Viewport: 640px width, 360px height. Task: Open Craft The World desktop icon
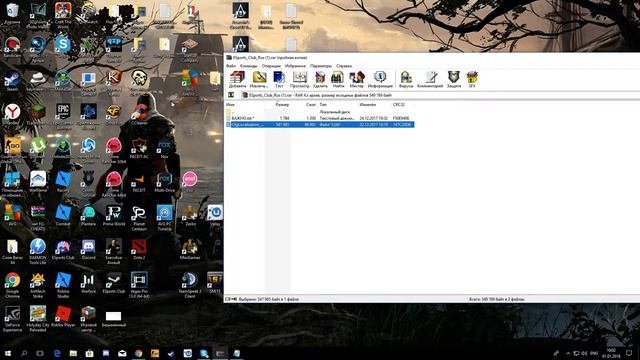63,15
